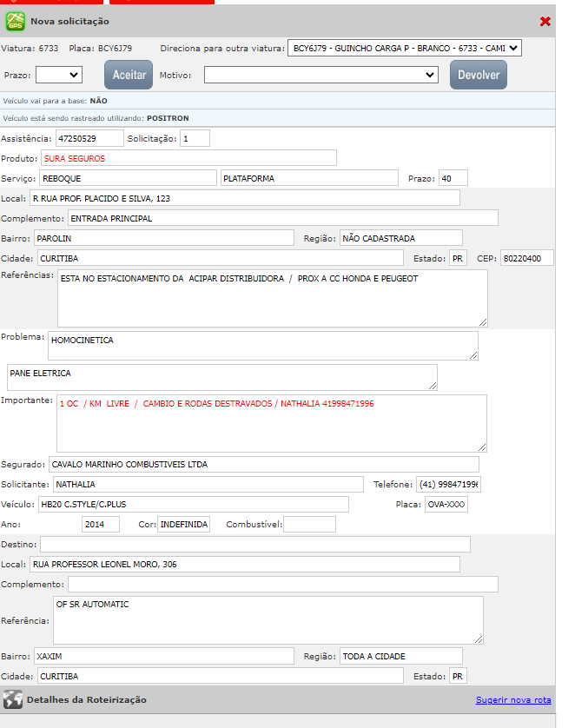Close the Nova solicitação dialog with red X
Image resolution: width=575 pixels, height=728 pixels.
(545, 21)
